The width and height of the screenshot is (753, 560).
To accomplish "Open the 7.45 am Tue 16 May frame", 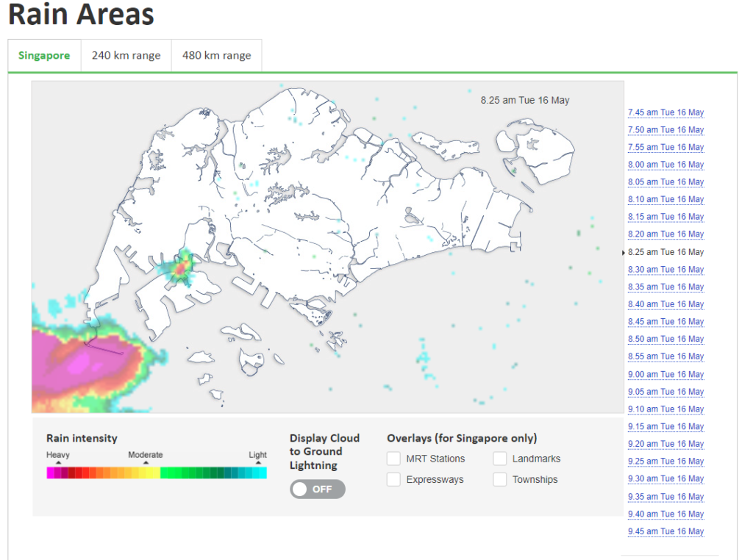I will click(665, 112).
